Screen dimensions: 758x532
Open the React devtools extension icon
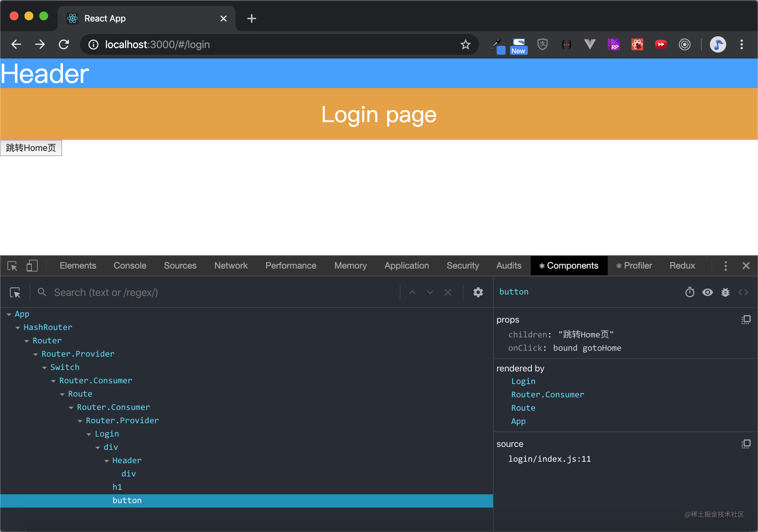pos(637,44)
